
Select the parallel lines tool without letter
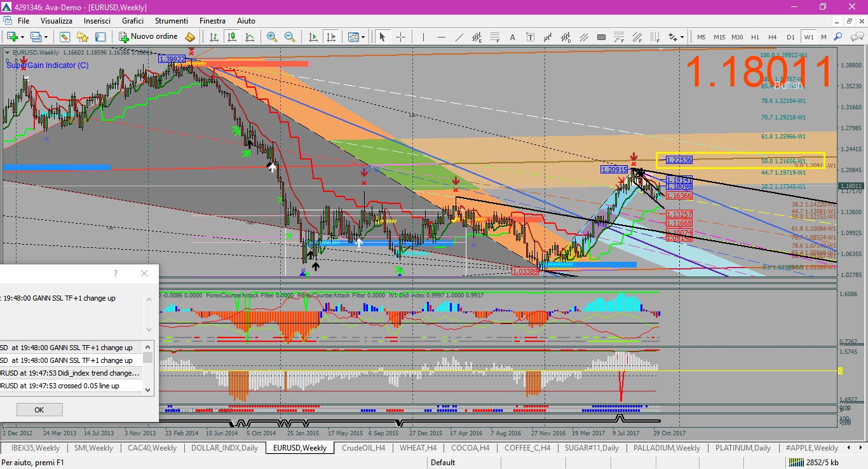[583, 37]
